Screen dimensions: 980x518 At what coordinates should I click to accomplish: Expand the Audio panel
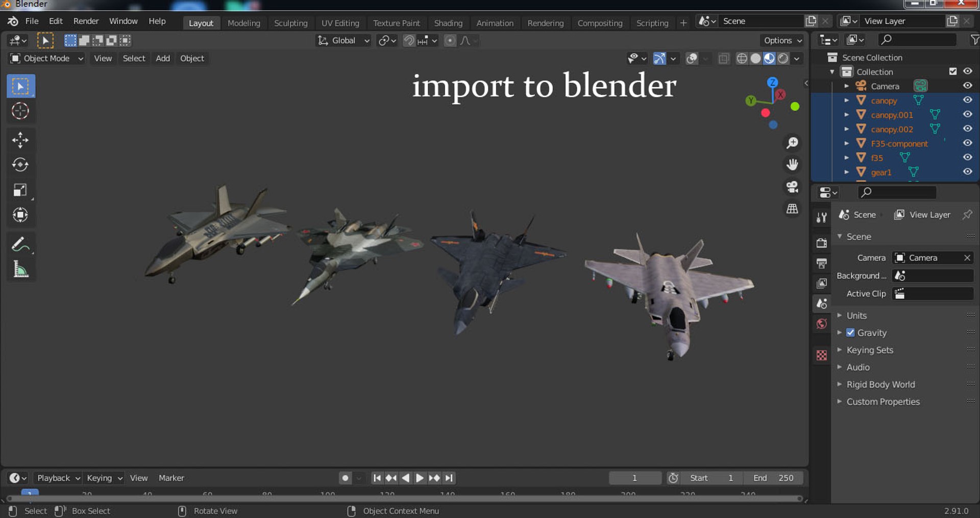click(x=858, y=367)
